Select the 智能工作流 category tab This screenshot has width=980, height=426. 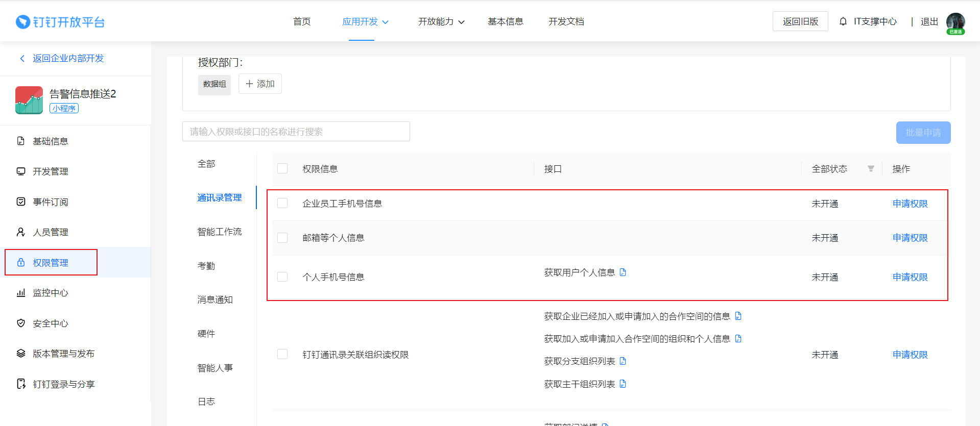pos(220,232)
